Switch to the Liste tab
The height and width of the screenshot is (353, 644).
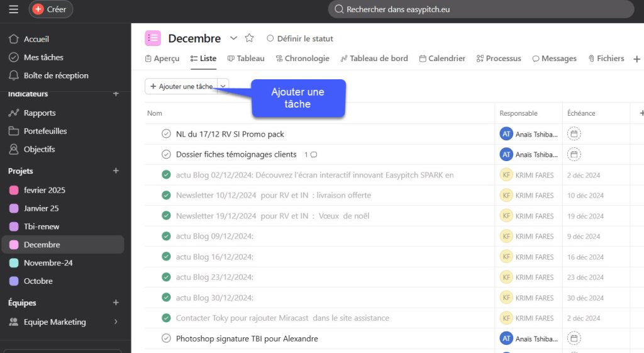pyautogui.click(x=203, y=59)
